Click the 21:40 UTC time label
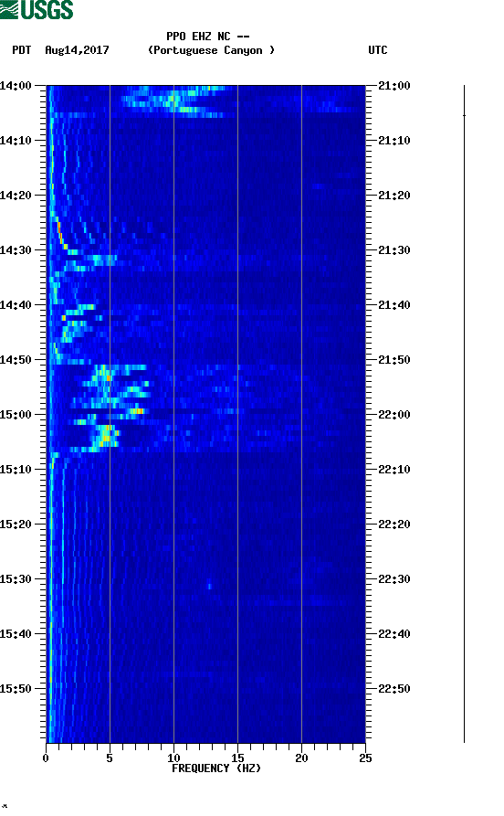 394,305
